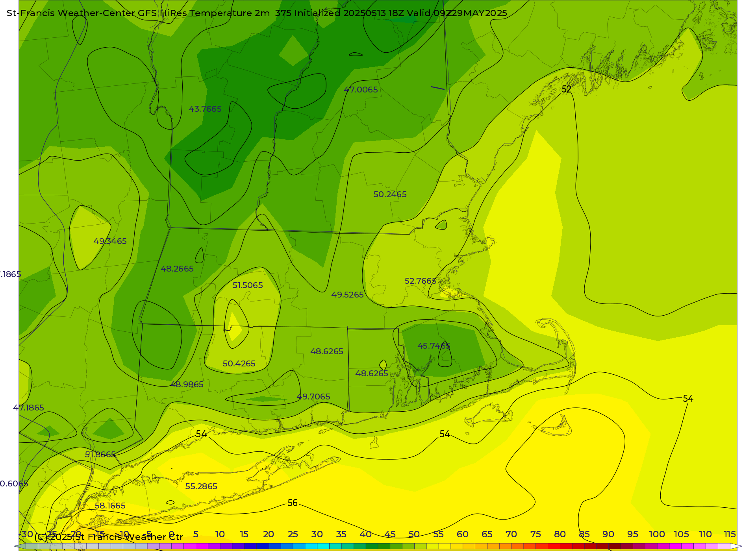Click color scale label 60
Viewport: 756px width, 551px height.
[x=463, y=534]
